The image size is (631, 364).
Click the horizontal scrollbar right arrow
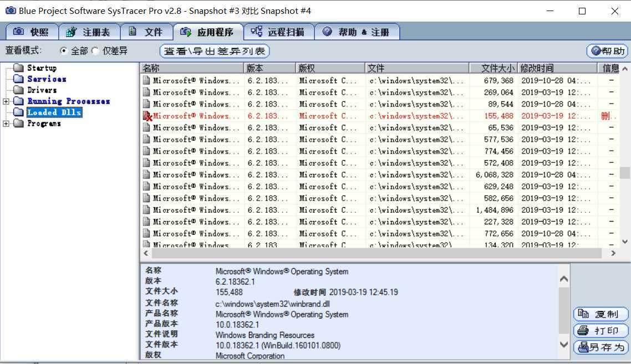point(613,253)
